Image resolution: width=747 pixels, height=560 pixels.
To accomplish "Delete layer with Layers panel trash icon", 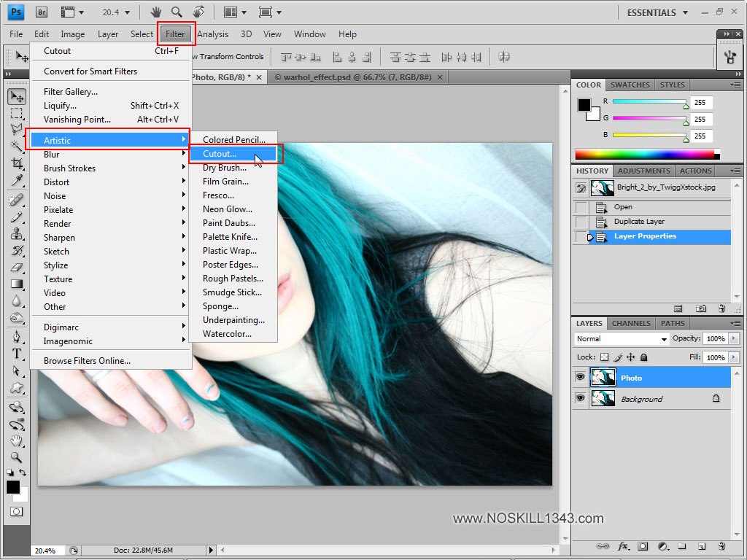I will point(721,545).
